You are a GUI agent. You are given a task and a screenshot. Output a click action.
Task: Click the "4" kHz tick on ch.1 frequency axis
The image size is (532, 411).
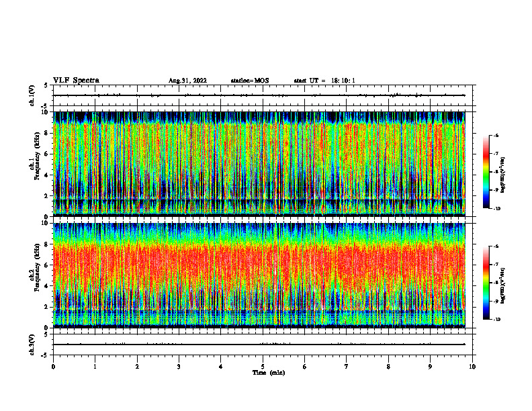(46, 175)
